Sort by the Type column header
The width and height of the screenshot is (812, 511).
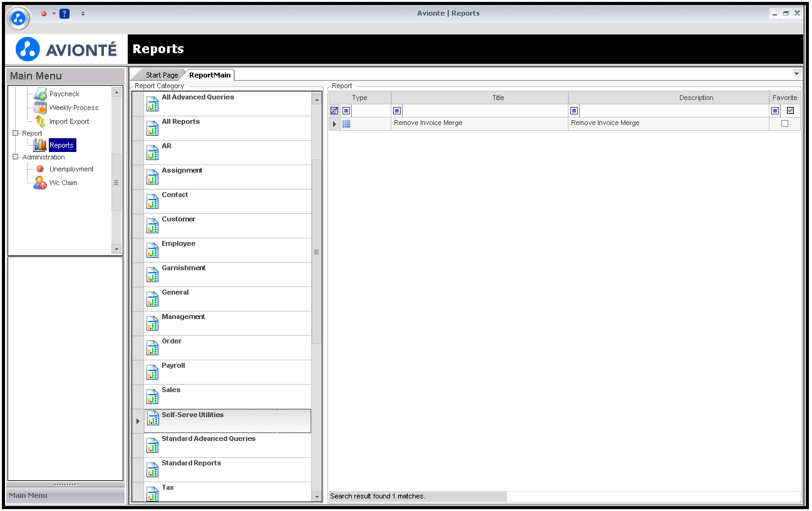point(360,98)
